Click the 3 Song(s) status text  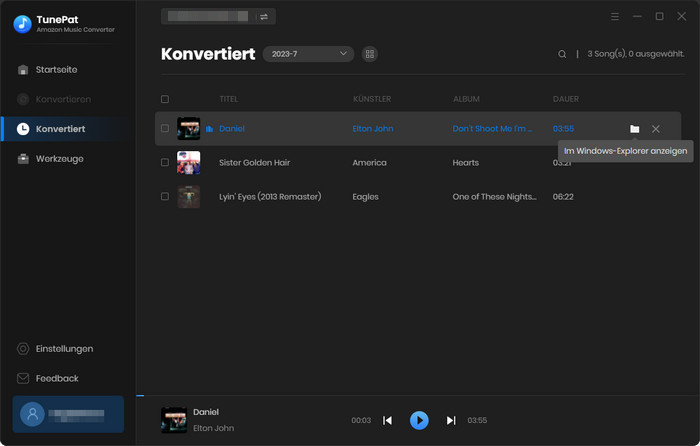tap(636, 54)
